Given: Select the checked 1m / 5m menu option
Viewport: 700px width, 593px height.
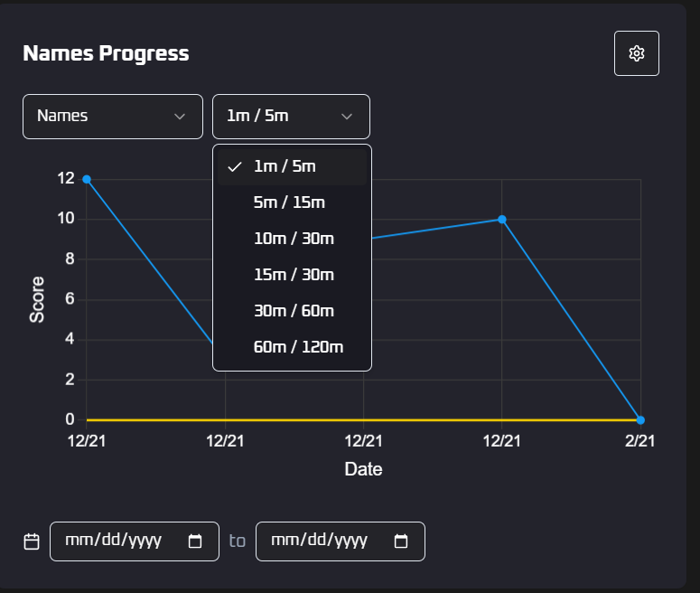Looking at the screenshot, I should [285, 167].
